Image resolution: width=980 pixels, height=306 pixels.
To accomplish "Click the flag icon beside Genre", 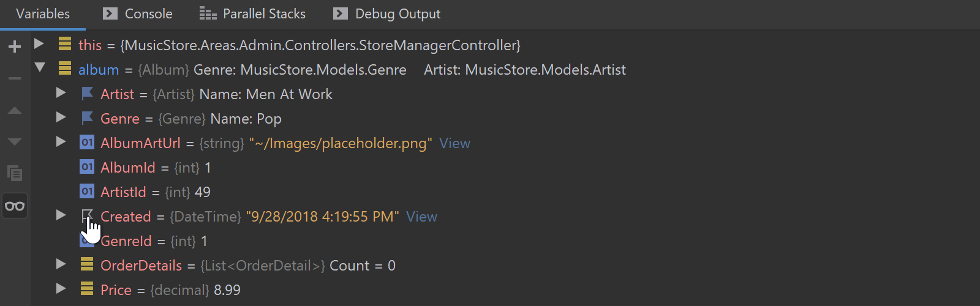I will coord(87,118).
